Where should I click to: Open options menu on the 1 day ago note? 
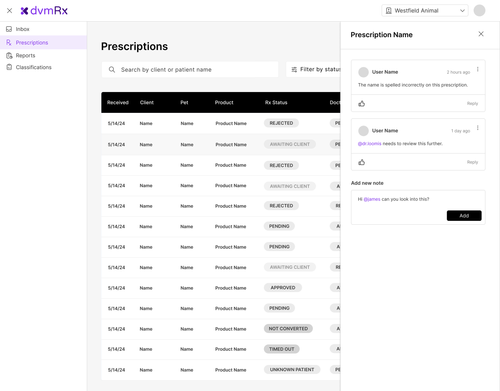(478, 128)
